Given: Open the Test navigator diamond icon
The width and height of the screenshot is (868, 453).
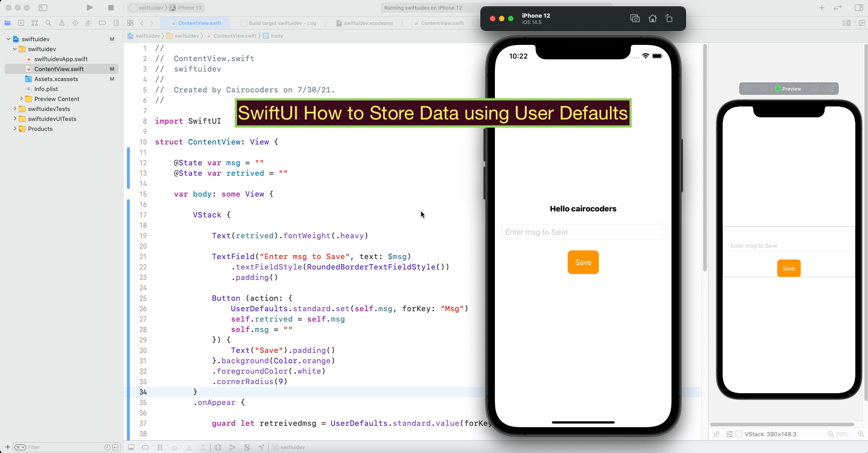Looking at the screenshot, I should (x=75, y=23).
